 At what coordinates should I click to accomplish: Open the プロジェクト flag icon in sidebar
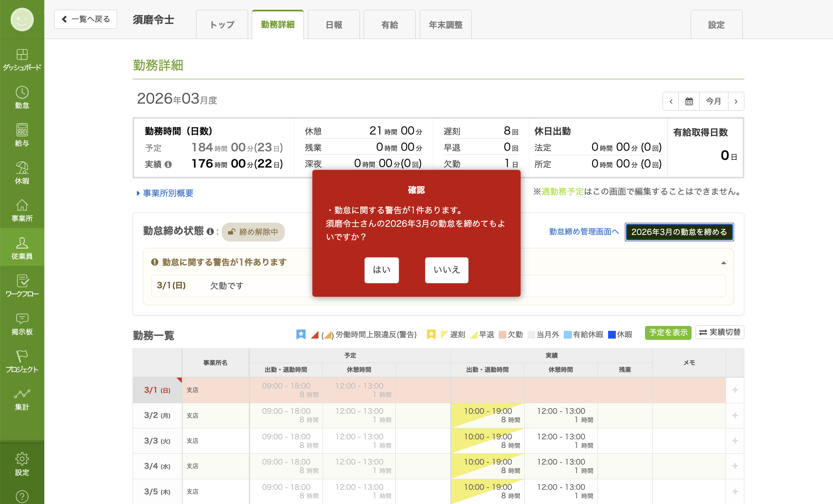tap(22, 362)
